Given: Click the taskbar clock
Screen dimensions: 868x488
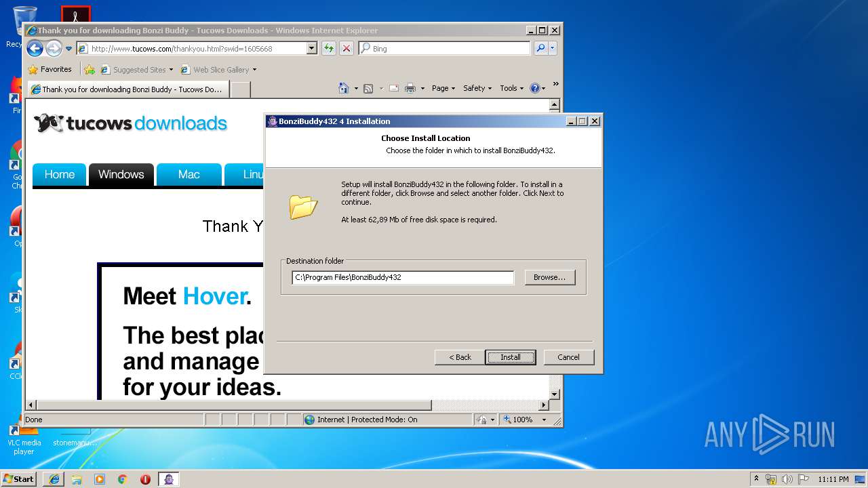Looking at the screenshot, I should [833, 479].
